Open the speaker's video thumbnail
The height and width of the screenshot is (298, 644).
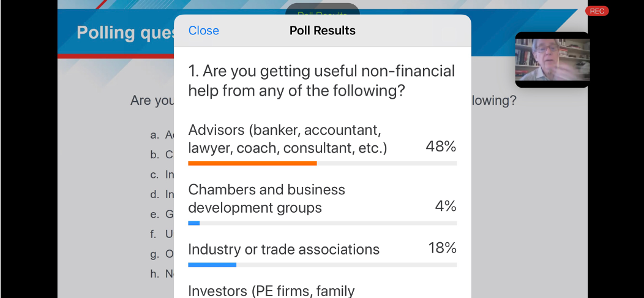(552, 59)
